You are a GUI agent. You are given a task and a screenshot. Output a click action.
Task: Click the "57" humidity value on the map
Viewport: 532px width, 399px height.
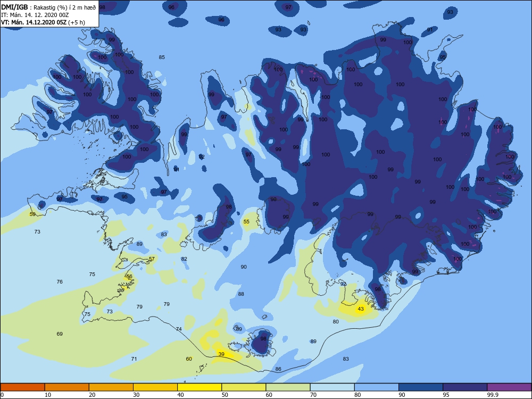click(x=152, y=259)
